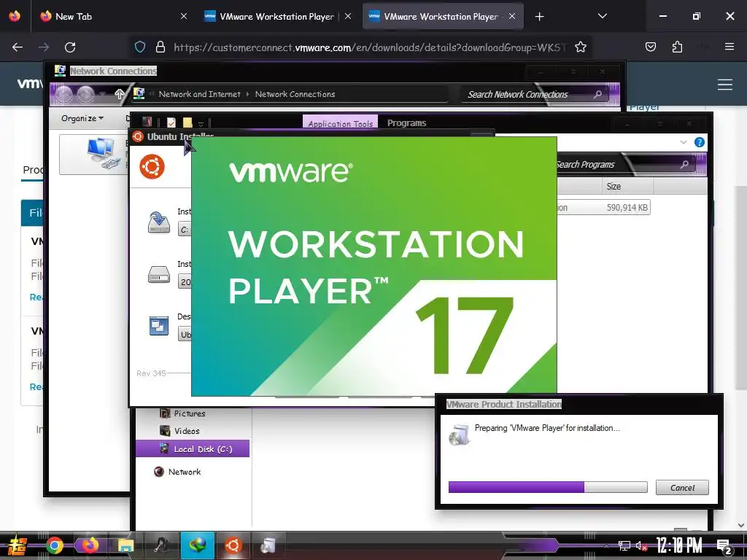Select Videos in the navigation pane
The height and width of the screenshot is (560, 747).
pyautogui.click(x=186, y=430)
